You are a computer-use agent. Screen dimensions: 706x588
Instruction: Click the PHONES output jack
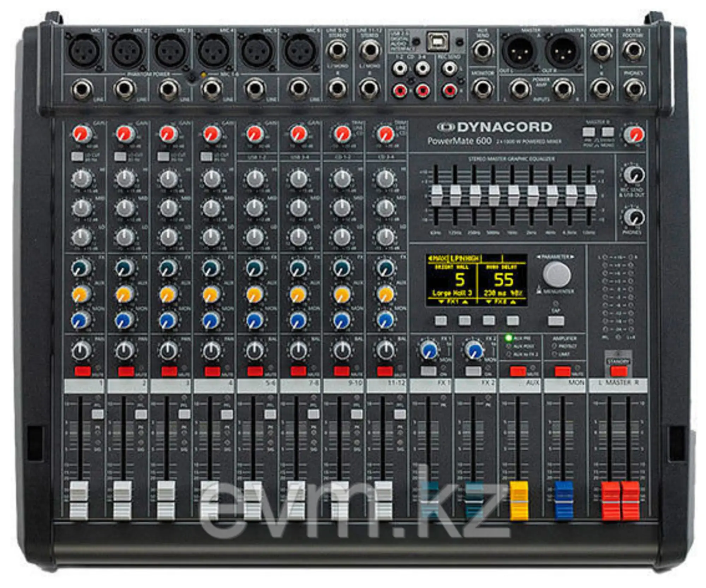tap(634, 89)
